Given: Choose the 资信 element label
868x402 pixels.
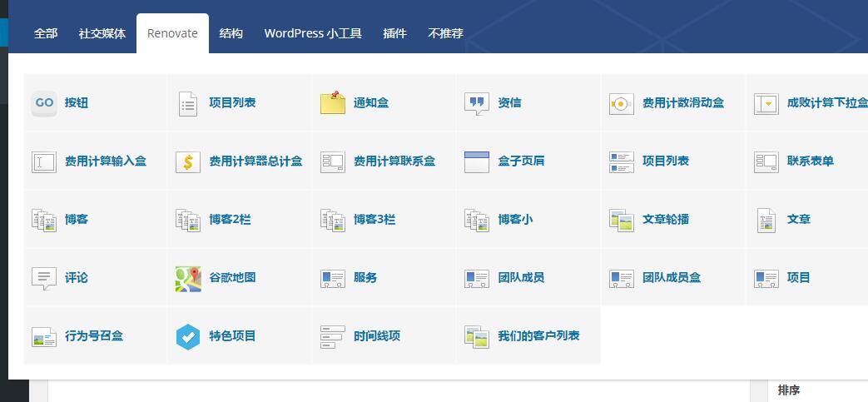Looking at the screenshot, I should (509, 103).
